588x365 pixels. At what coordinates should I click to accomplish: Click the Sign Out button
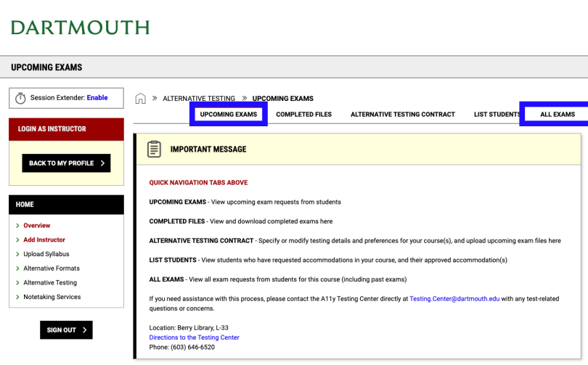tap(66, 329)
